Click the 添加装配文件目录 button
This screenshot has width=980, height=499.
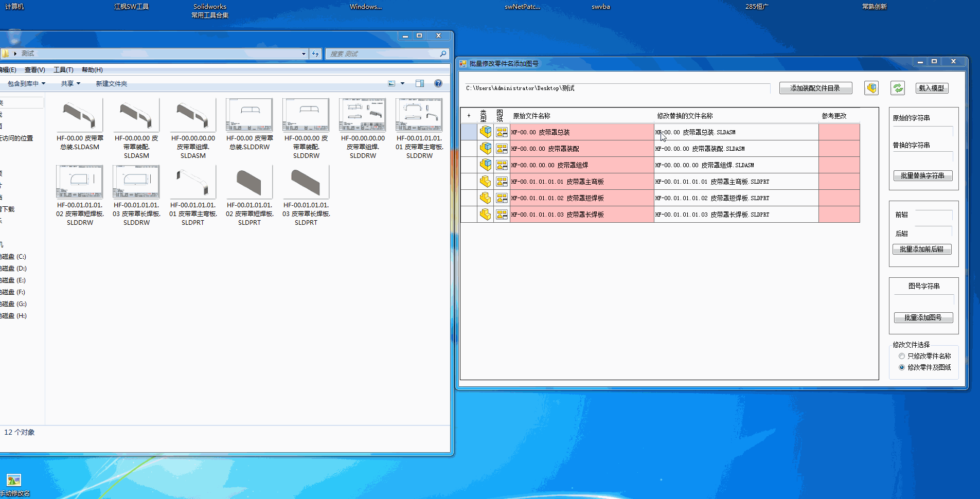[x=815, y=88]
